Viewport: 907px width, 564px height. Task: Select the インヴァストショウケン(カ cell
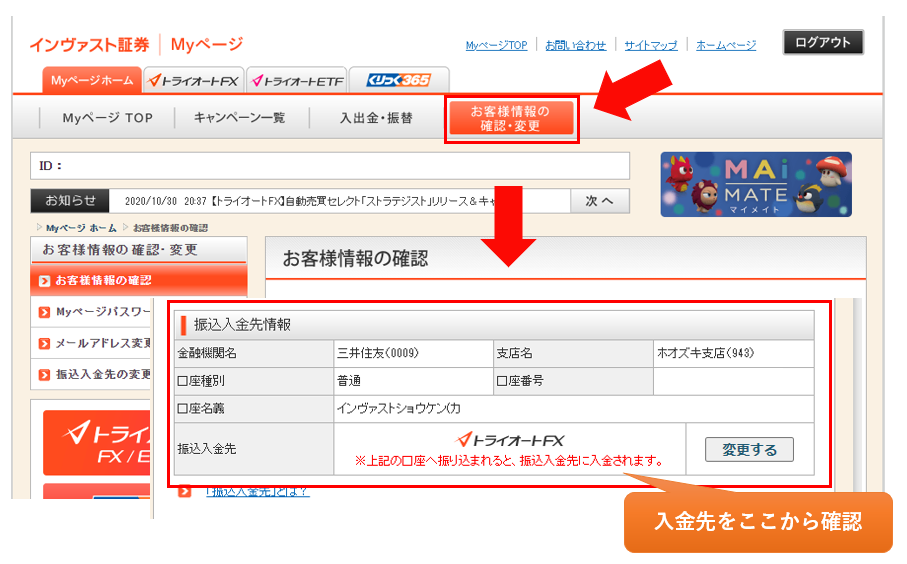coord(573,408)
